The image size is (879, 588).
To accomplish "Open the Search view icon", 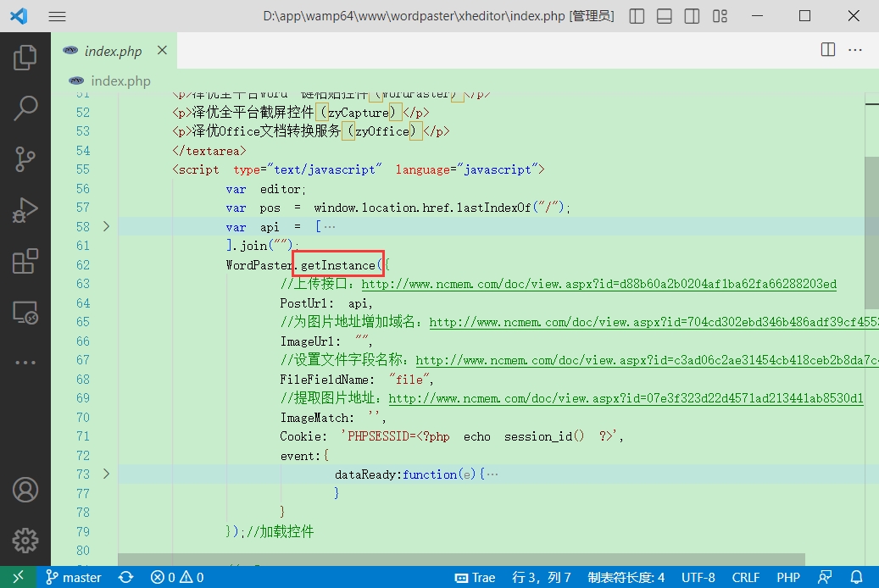I will tap(25, 108).
